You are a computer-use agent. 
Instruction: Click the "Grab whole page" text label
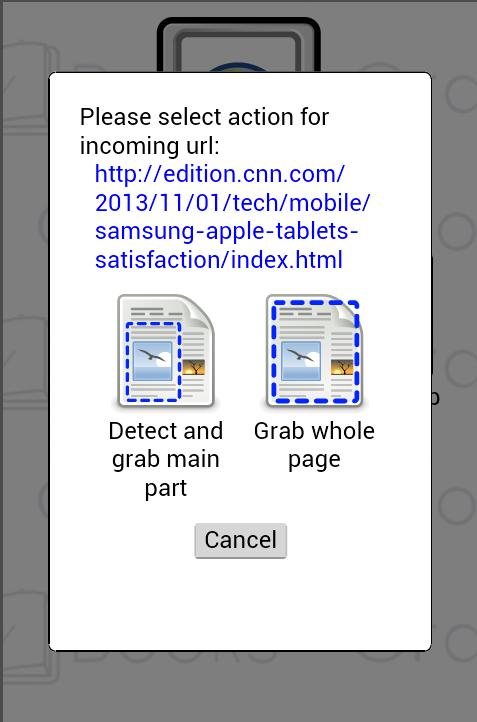314,445
